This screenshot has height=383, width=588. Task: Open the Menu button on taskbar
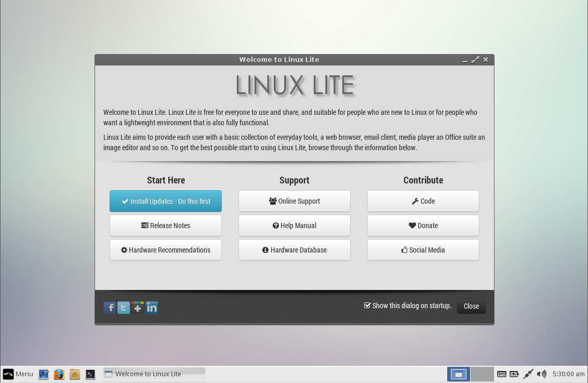(18, 374)
